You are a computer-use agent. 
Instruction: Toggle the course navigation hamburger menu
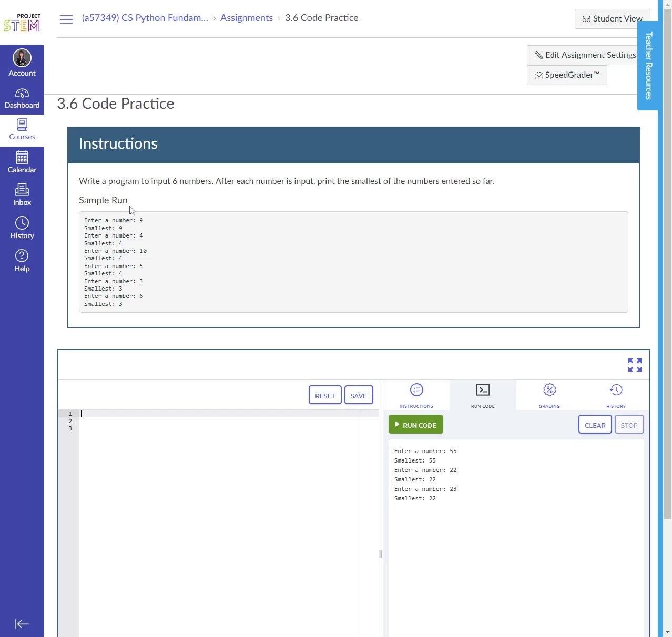pos(66,19)
